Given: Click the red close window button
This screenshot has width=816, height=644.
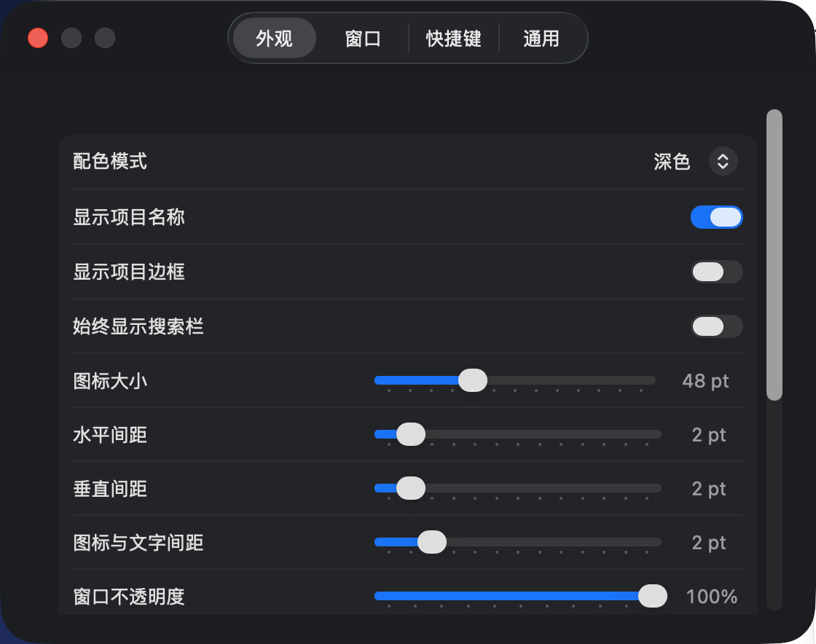Looking at the screenshot, I should pyautogui.click(x=38, y=38).
